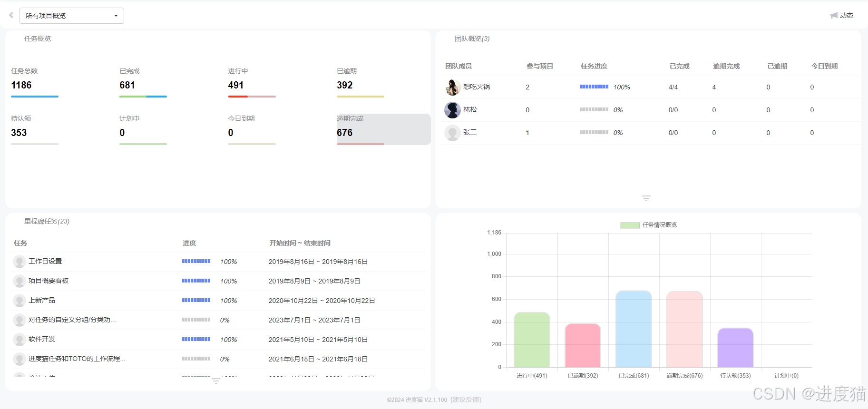868x409 pixels.
Task: Click the 今日到期 team column header
Action: click(x=824, y=66)
